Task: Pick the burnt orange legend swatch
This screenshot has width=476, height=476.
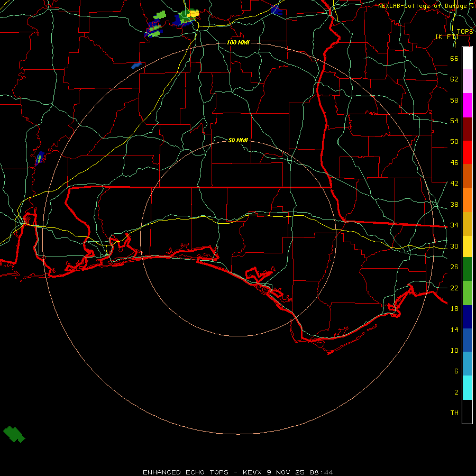Action: pyautogui.click(x=467, y=176)
